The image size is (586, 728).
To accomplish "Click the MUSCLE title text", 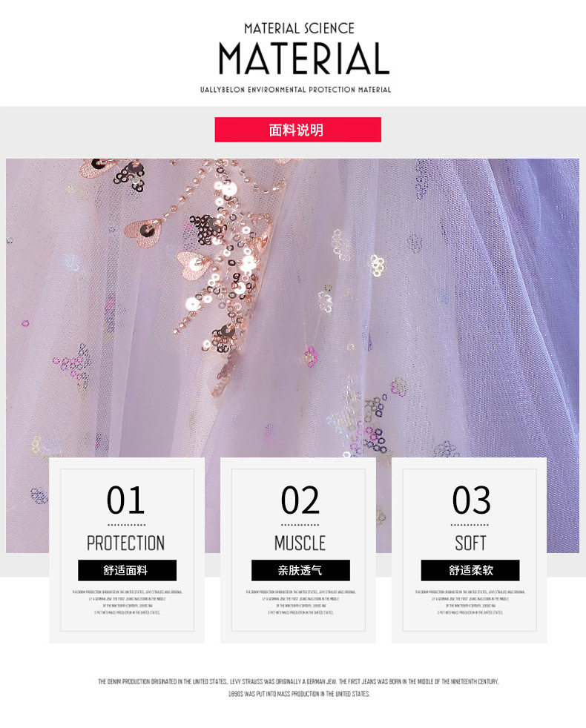I will (x=300, y=543).
